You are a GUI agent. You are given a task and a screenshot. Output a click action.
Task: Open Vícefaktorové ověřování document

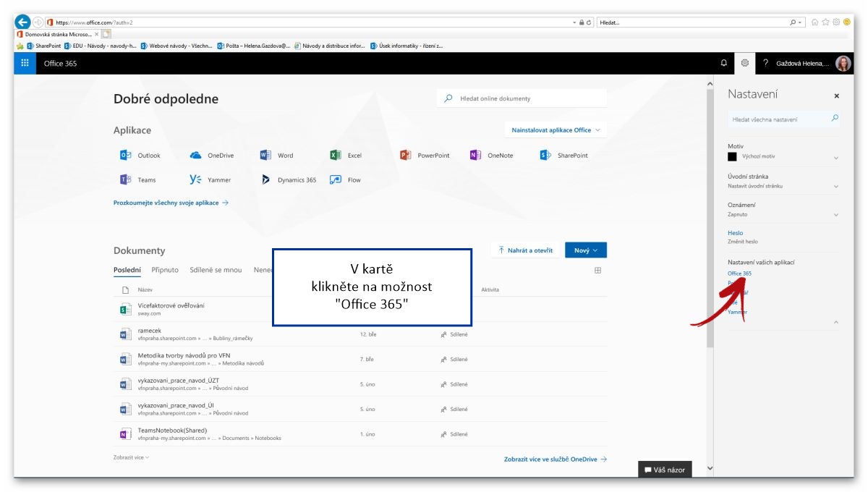point(171,305)
